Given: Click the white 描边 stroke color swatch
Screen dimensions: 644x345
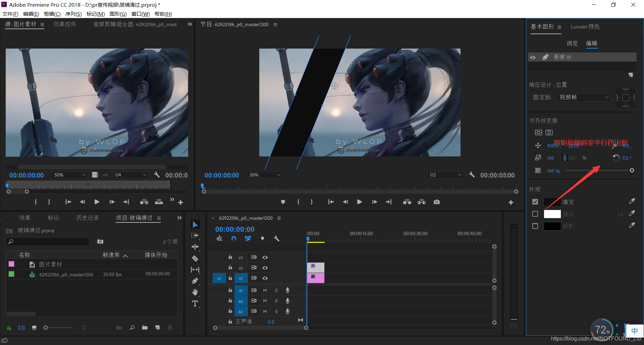Looking at the screenshot, I should (x=552, y=214).
